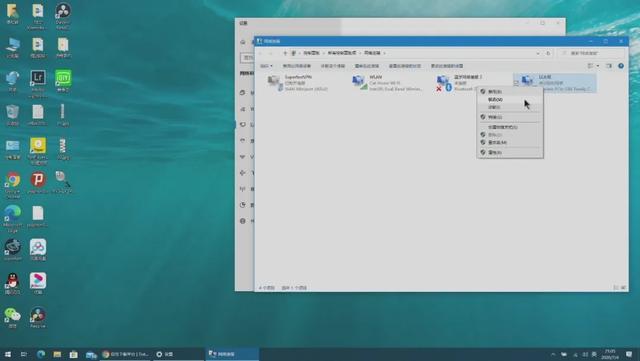The width and height of the screenshot is (640, 361).
Task: Click the refresh button beside address bar
Action: (x=548, y=53)
